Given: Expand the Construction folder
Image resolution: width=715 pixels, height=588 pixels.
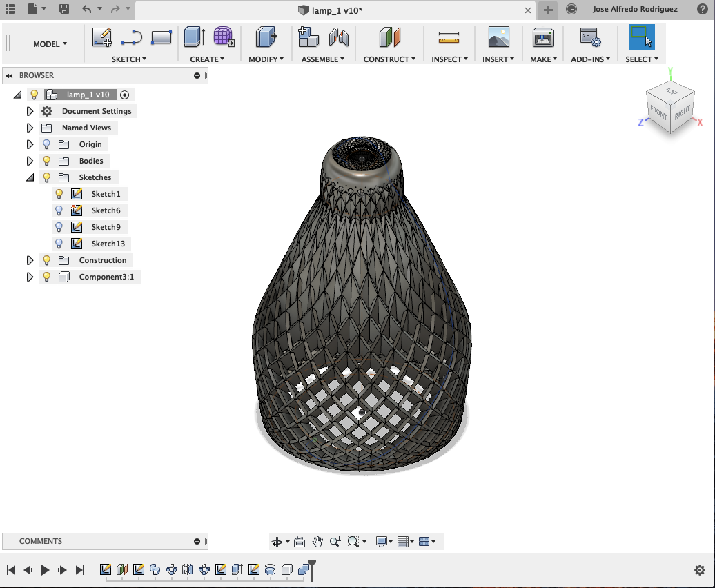Looking at the screenshot, I should [x=30, y=260].
